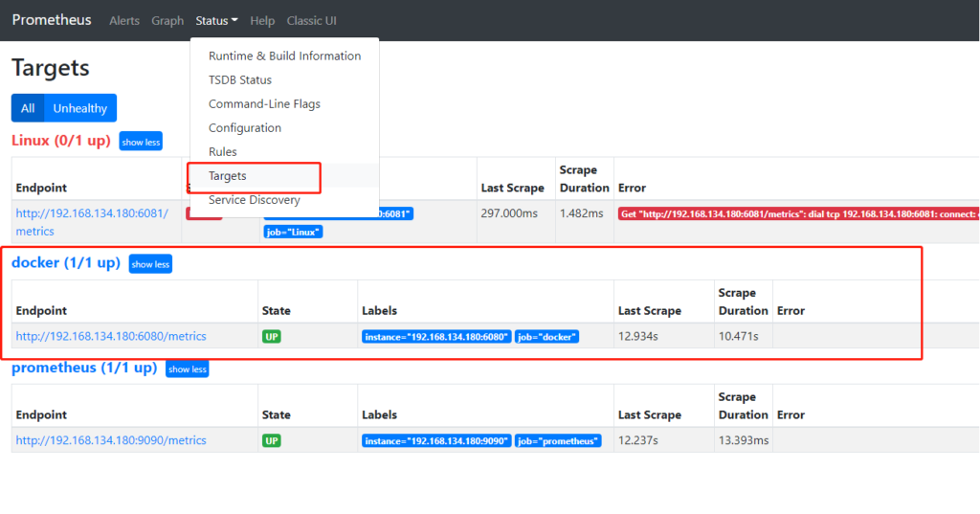Click the prometheus table Endpoint column header
Image resolution: width=980 pixels, height=514 pixels.
coord(41,415)
